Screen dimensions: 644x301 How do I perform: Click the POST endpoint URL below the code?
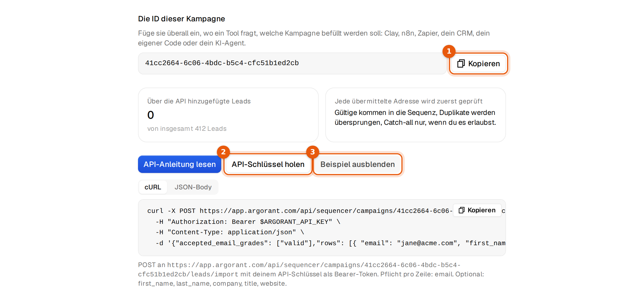coord(299,270)
